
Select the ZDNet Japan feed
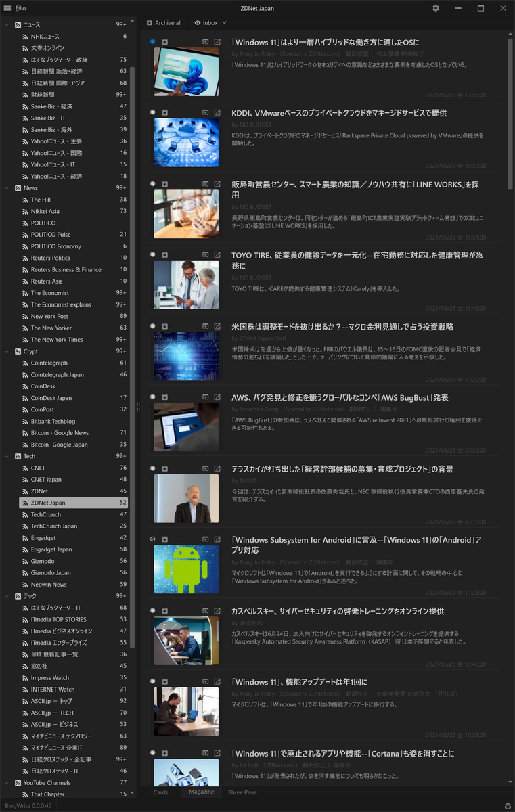coord(73,503)
